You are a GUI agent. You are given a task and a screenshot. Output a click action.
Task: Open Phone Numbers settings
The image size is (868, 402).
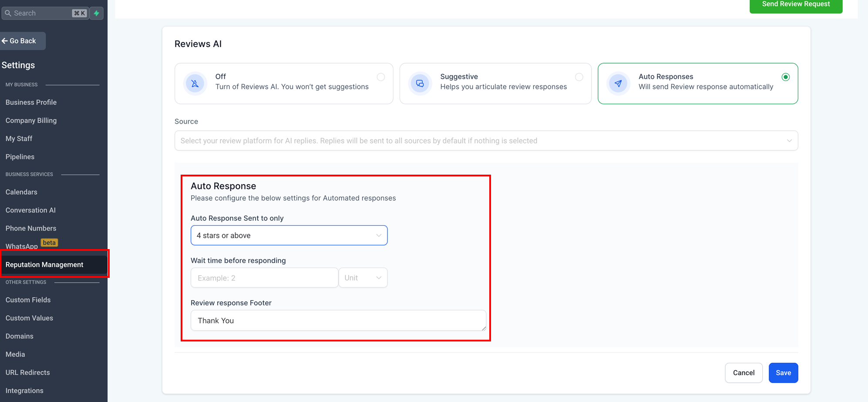31,228
